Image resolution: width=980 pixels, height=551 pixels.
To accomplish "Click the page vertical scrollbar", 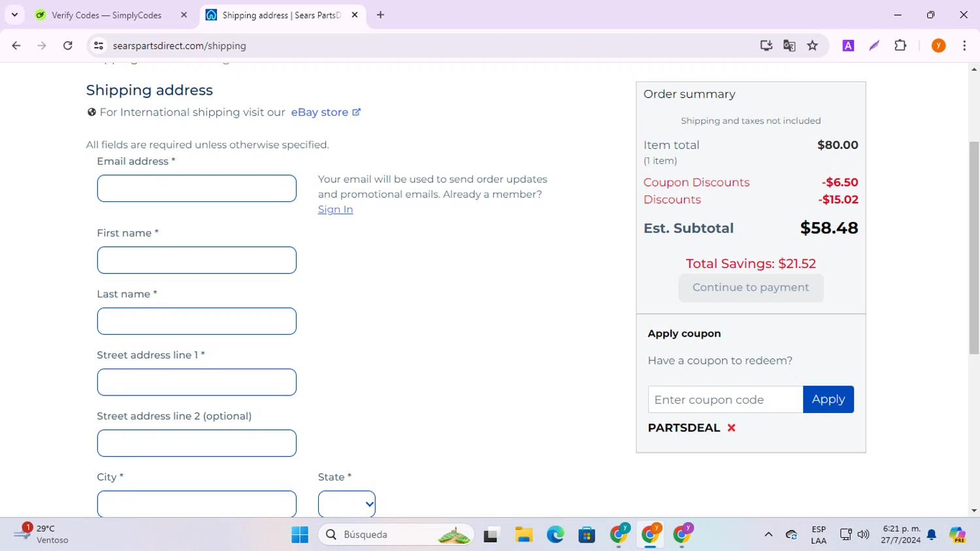I will click(974, 247).
